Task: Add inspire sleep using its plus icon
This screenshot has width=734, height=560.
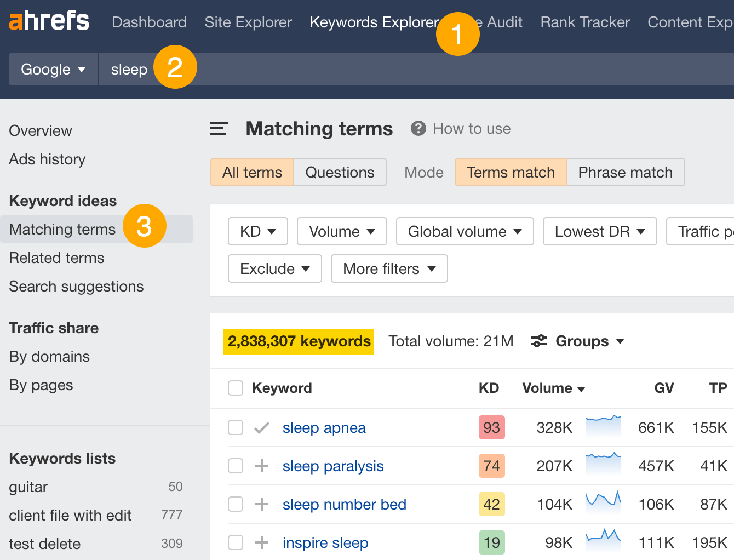Action: [x=262, y=542]
